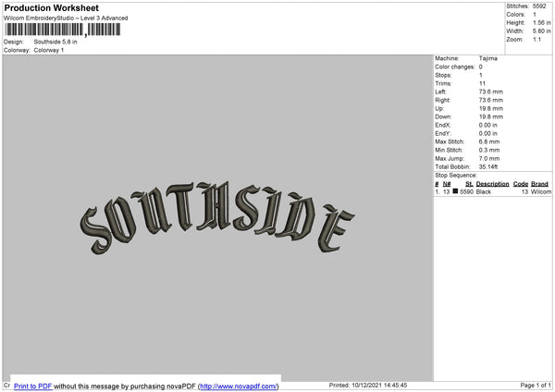Click the Max Stitch value '6.8 mm'

coord(489,141)
